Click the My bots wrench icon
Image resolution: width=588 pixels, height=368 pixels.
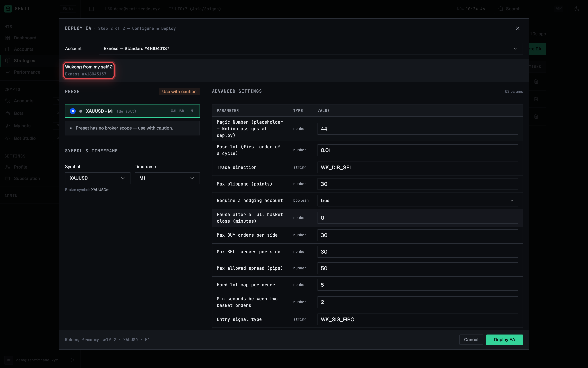8,126
